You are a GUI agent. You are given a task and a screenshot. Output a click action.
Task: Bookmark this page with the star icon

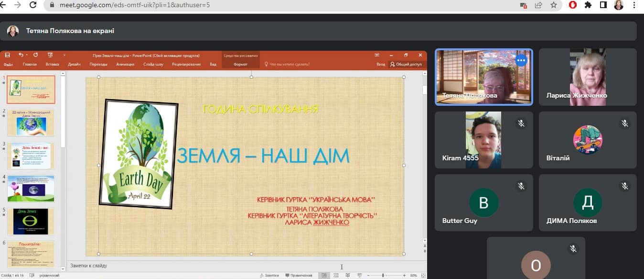(553, 5)
